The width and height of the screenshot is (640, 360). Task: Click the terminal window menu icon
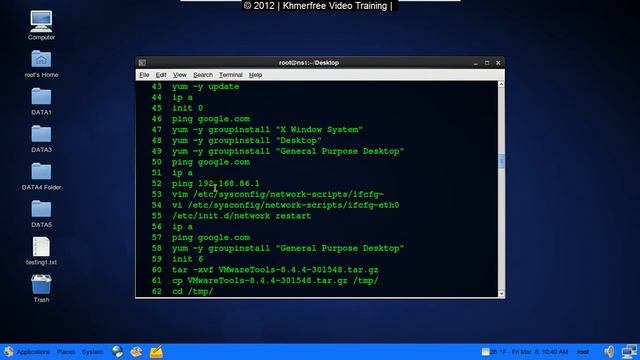142,62
